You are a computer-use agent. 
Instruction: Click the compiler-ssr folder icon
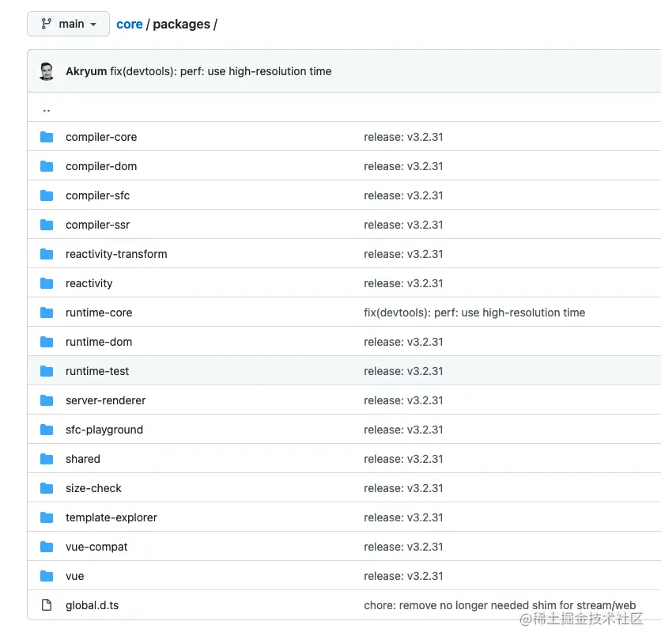coord(47,225)
